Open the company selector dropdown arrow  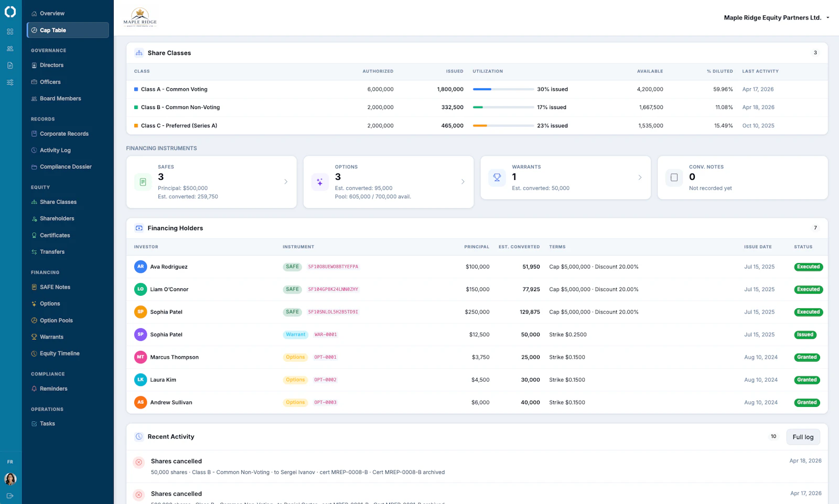tap(828, 18)
